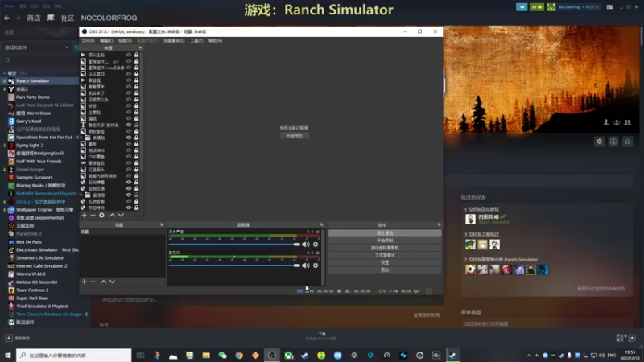Viewport: 644px width, 362px height.
Task: Add a new scene with plus icon
Action: (85, 282)
